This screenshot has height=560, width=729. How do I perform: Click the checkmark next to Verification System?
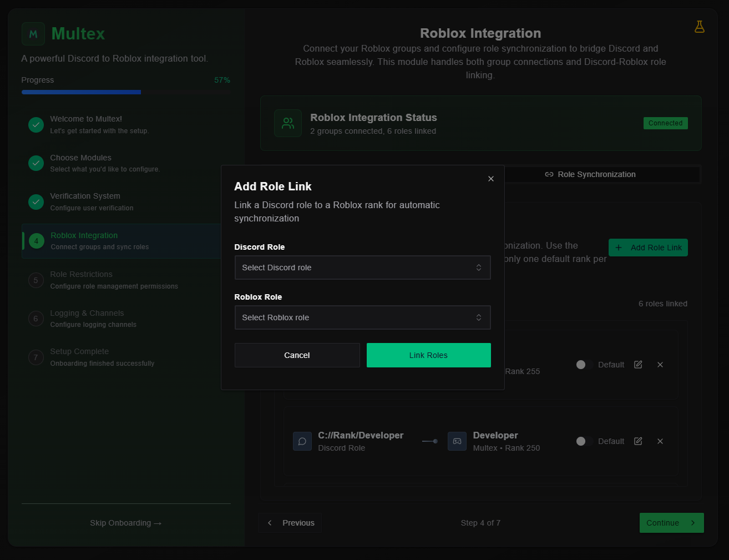(36, 202)
